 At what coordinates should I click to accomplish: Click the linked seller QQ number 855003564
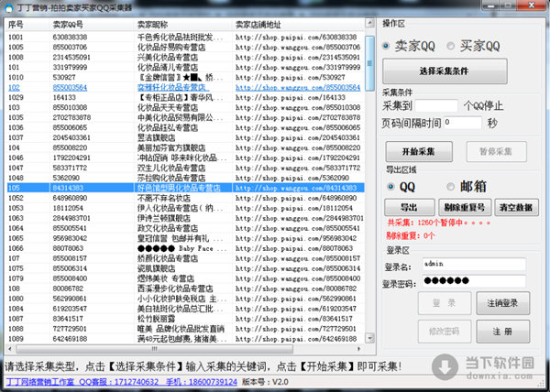(x=70, y=88)
